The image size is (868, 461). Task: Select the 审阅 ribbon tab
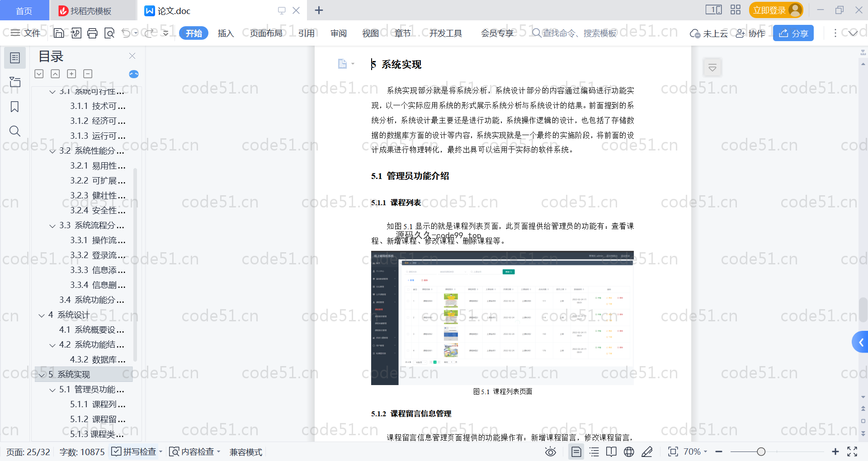(339, 33)
